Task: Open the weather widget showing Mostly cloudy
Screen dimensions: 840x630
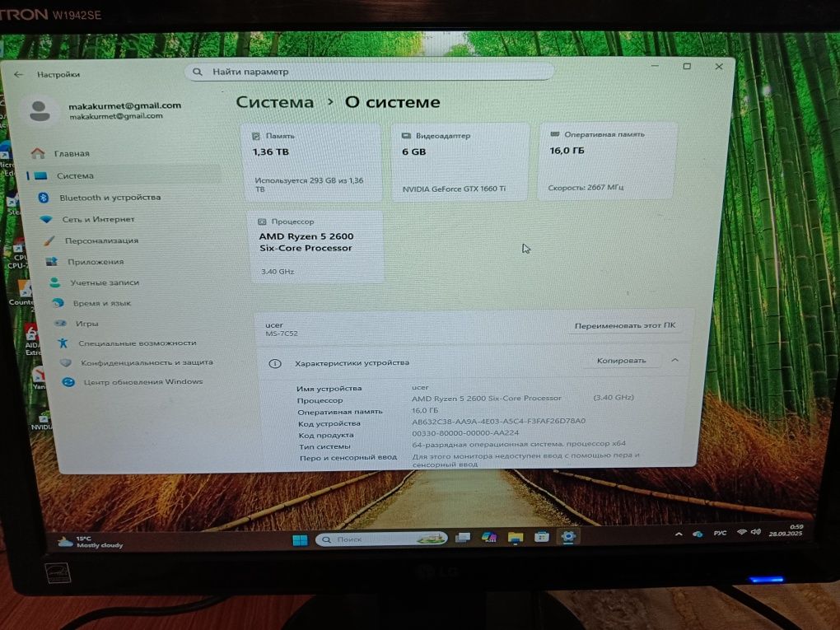Action: [90, 542]
